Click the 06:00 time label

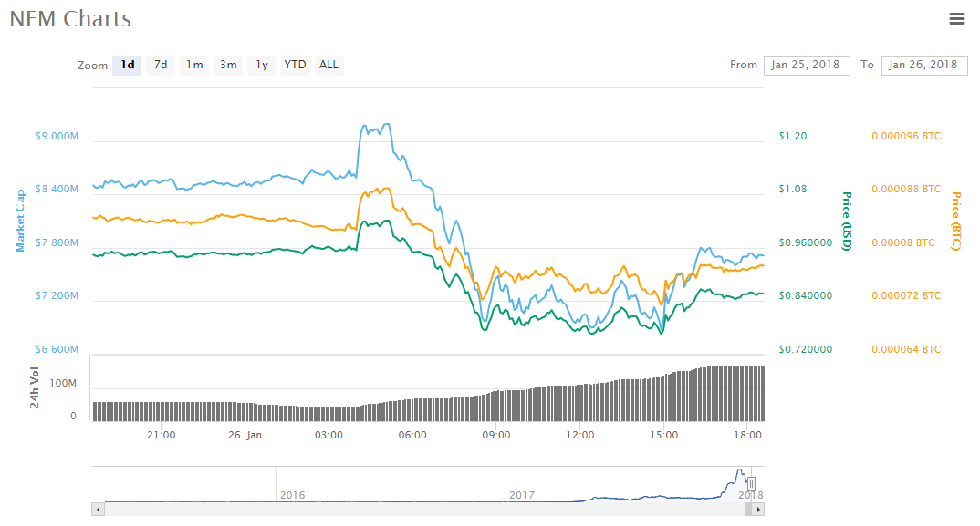412,436
